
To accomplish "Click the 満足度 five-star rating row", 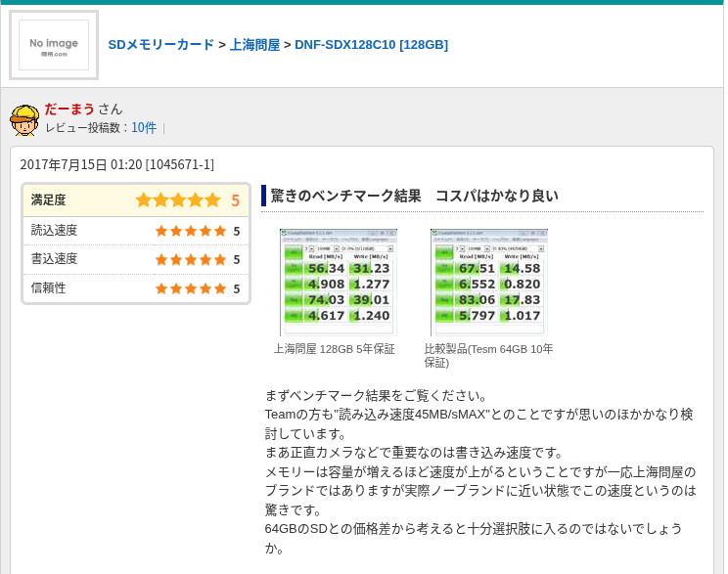I will click(x=136, y=200).
